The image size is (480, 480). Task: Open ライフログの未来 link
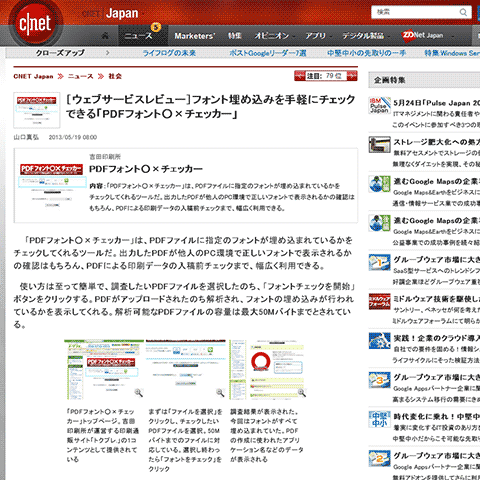click(169, 53)
